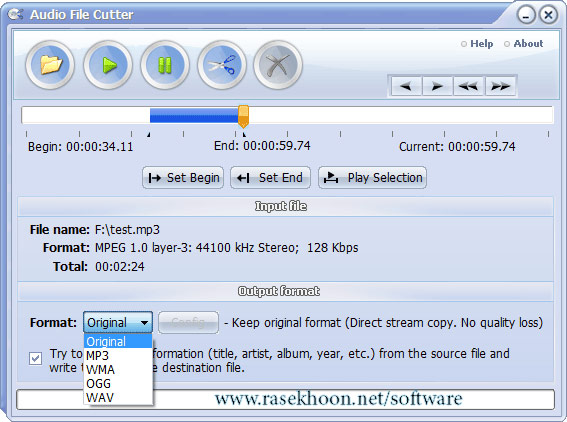The image size is (567, 422).
Task: Click the Set End button
Action: [x=270, y=178]
